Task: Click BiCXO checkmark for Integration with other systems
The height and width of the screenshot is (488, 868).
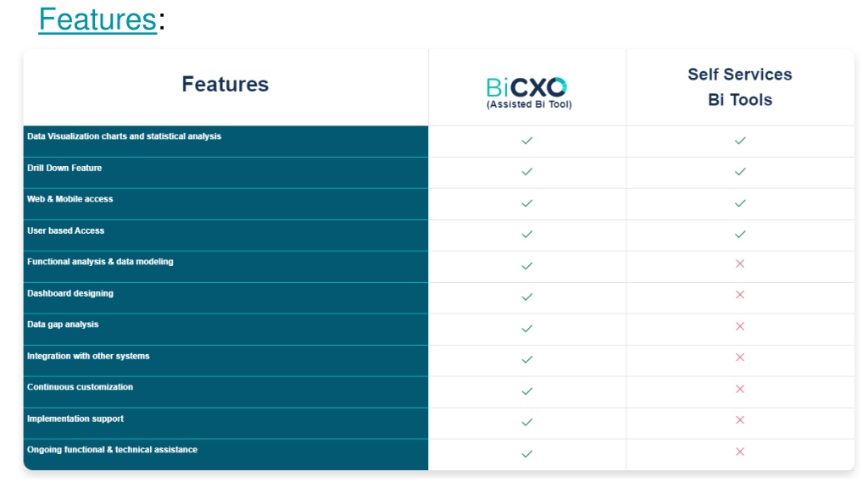Action: [x=527, y=359]
